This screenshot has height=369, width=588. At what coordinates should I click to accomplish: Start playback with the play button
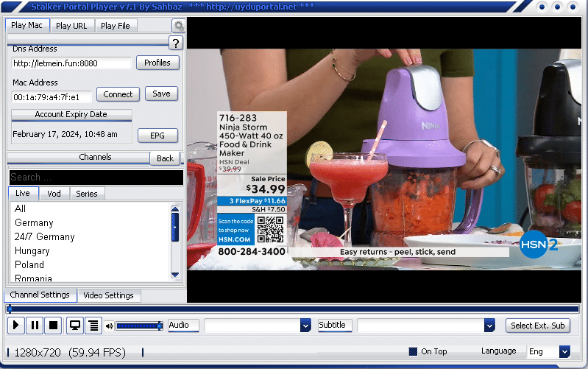[15, 325]
